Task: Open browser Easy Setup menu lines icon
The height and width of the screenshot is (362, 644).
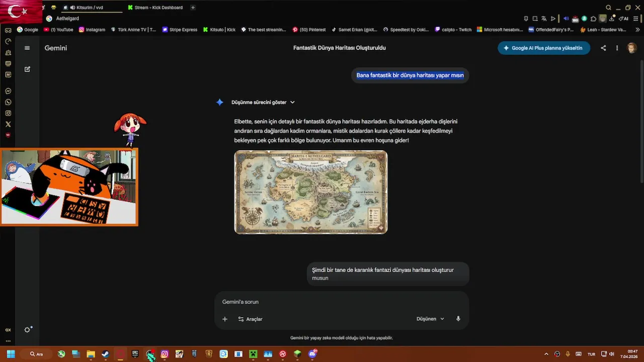Action: click(x=635, y=19)
